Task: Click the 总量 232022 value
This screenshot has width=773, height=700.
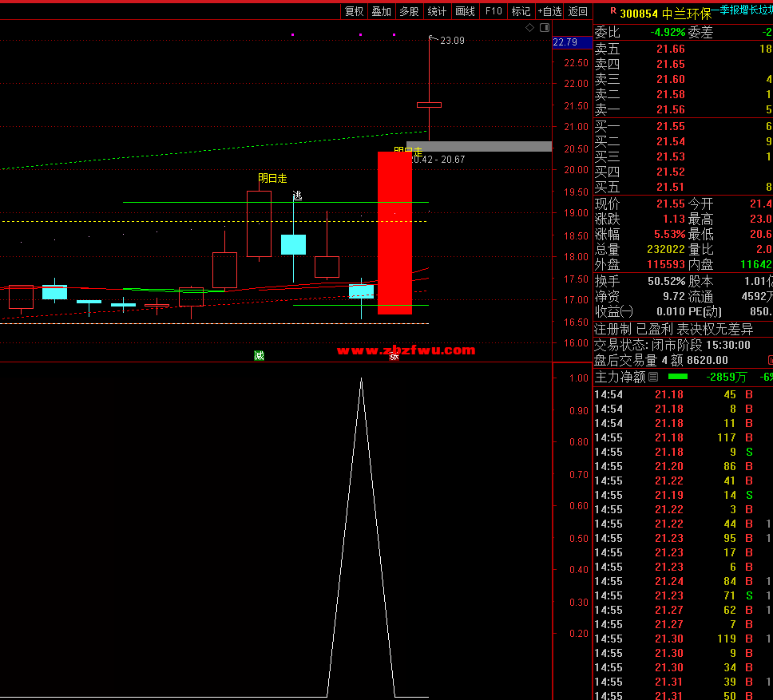Action: pyautogui.click(x=665, y=250)
